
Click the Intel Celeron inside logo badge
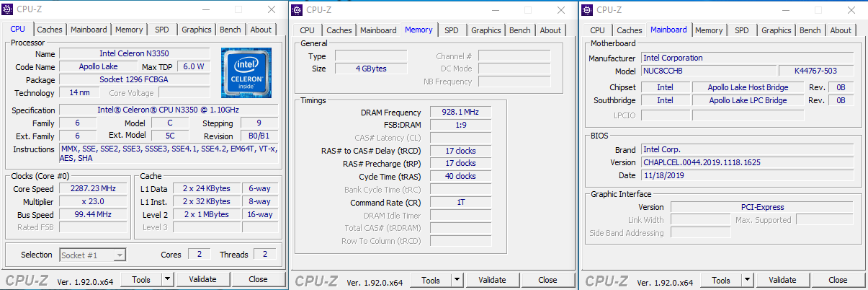(246, 72)
